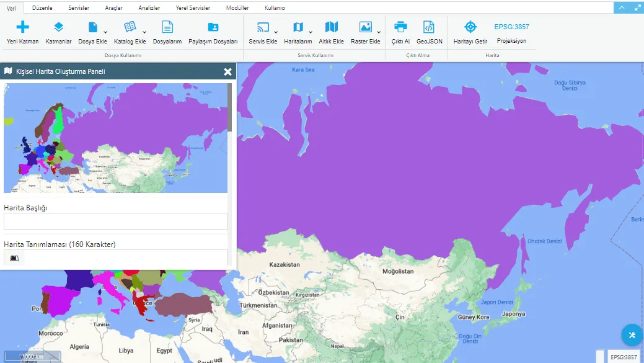
Task: Switch to the Araçlar tab
Action: pos(114,8)
